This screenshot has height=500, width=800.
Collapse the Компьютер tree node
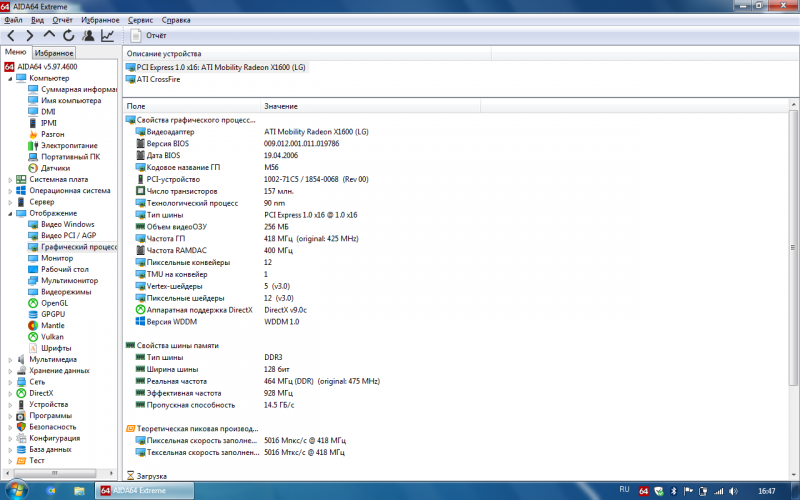coord(10,79)
